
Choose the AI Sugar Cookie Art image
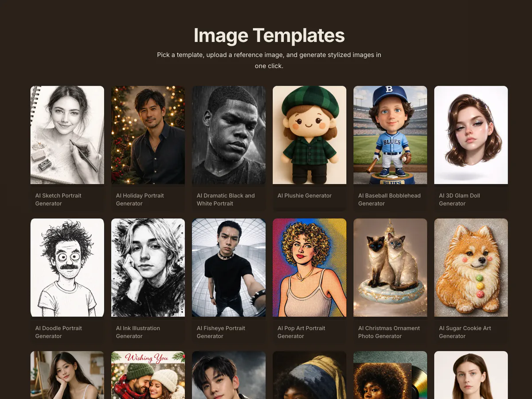[471, 268]
